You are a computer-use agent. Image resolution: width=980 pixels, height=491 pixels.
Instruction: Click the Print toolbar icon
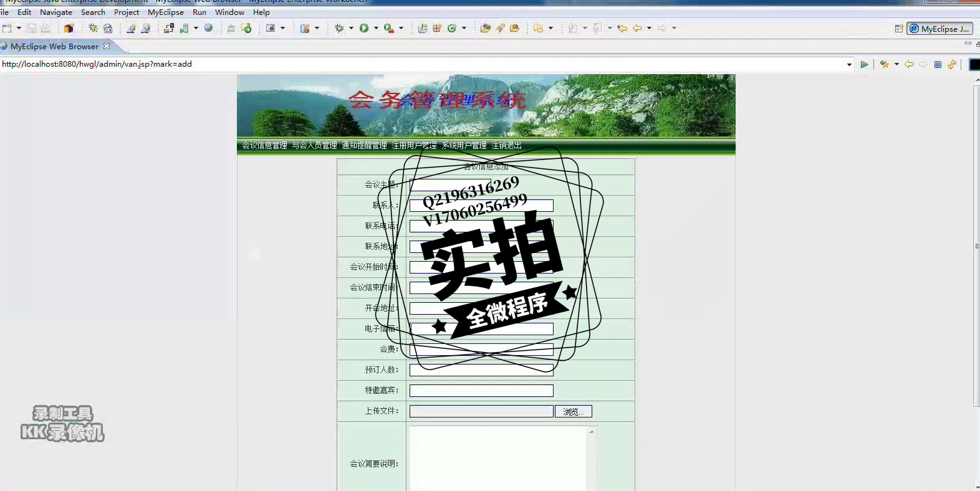coord(46,28)
